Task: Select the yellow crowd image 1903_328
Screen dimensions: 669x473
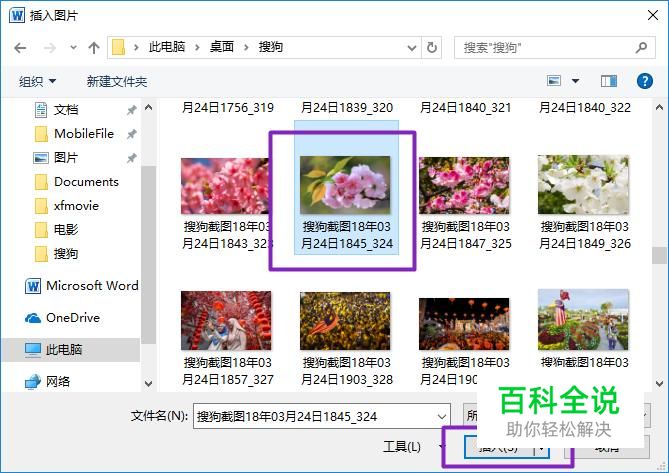Action: (345, 321)
